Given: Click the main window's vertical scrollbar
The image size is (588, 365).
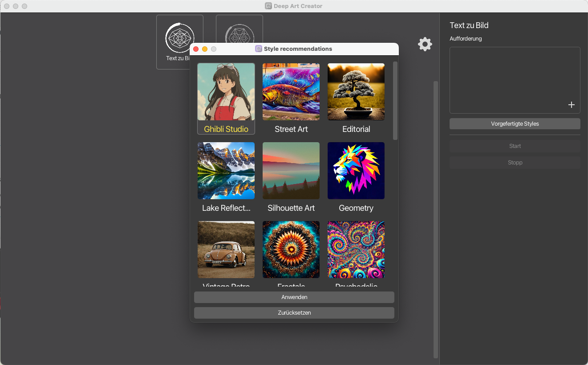Looking at the screenshot, I should (436, 219).
